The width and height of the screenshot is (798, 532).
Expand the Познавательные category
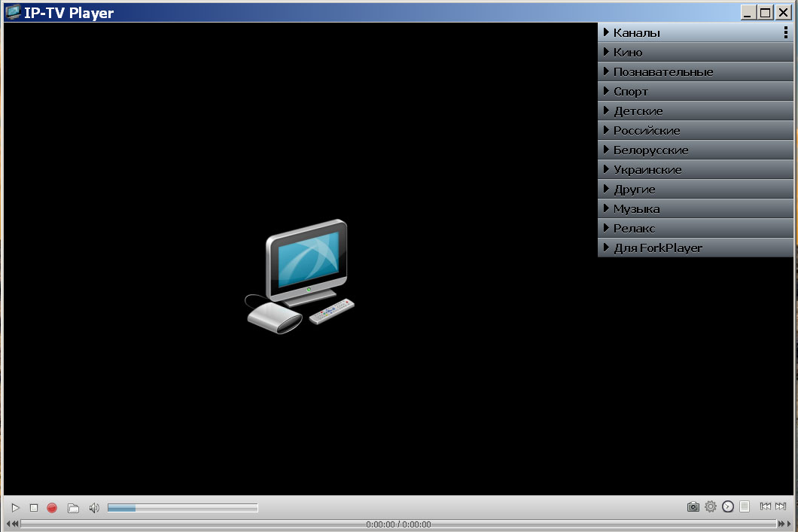[x=695, y=71]
